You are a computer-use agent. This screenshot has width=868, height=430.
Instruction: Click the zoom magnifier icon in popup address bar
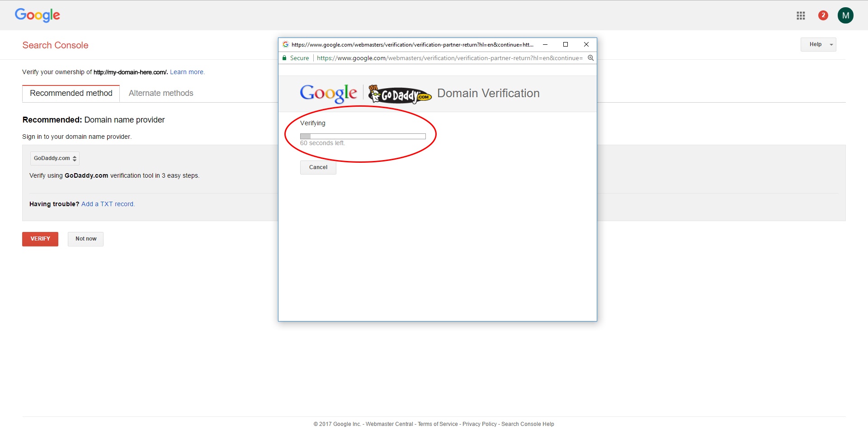(x=590, y=58)
